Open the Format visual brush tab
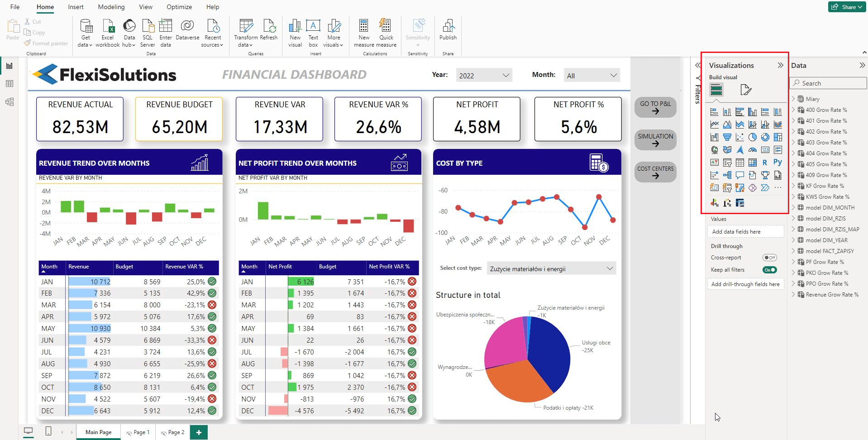This screenshot has width=868, height=440. [745, 90]
